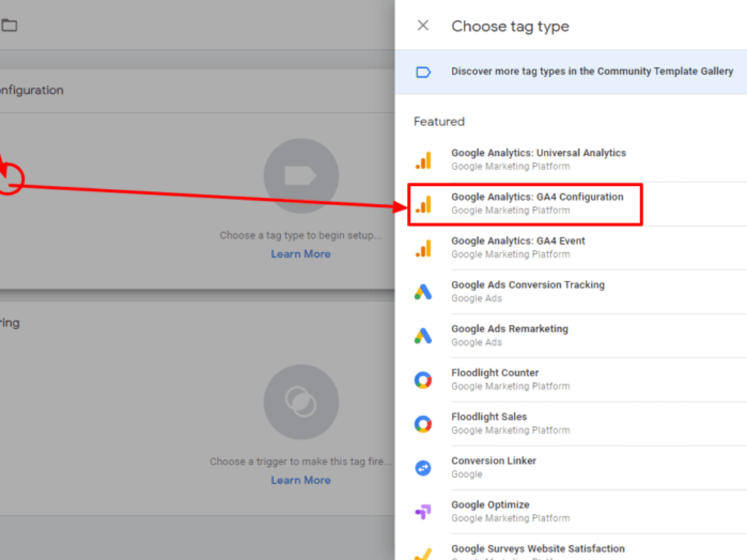Click the Floodlight Sales ring icon

[x=423, y=424]
